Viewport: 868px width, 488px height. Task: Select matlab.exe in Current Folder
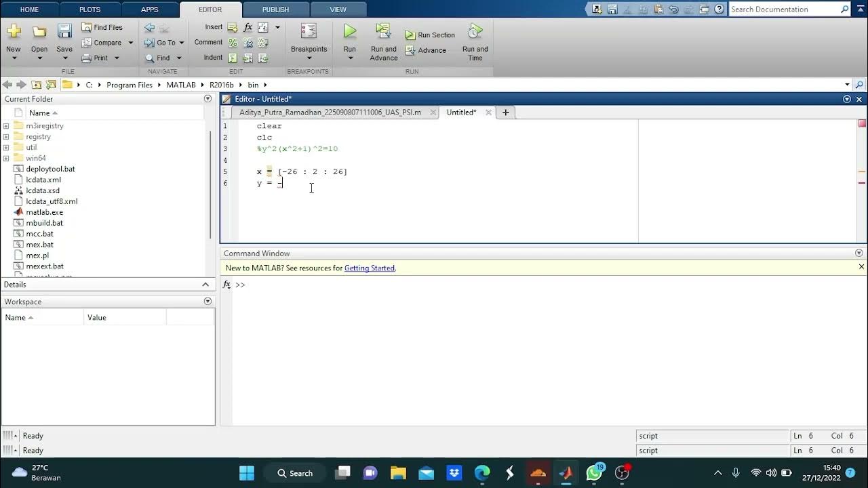44,212
